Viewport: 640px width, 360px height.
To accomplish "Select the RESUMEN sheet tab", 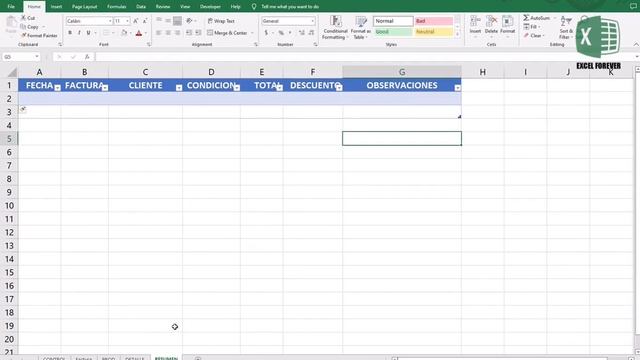I will click(166, 358).
